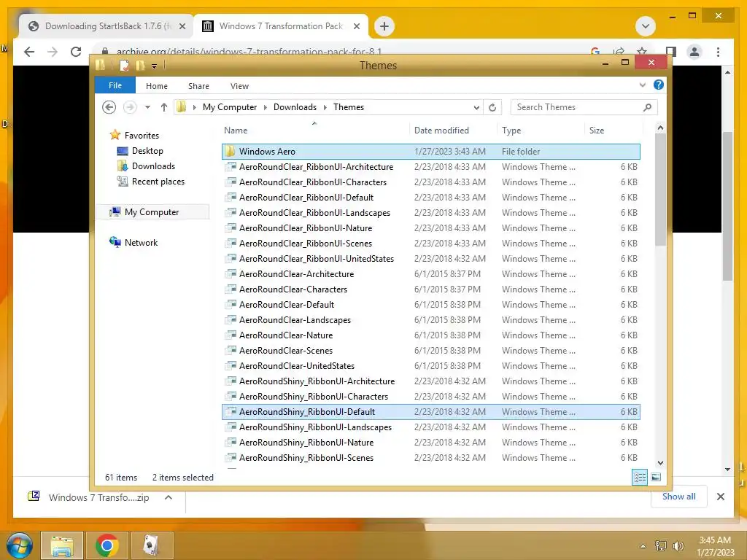Switch to Large icons view layout
This screenshot has height=560, width=747.
[656, 477]
